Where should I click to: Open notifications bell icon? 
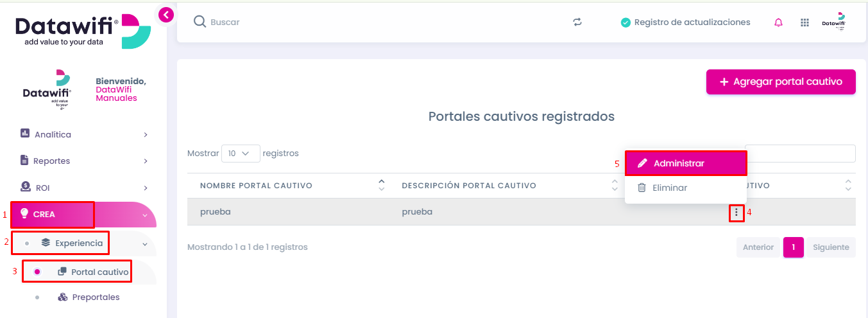pos(778,22)
